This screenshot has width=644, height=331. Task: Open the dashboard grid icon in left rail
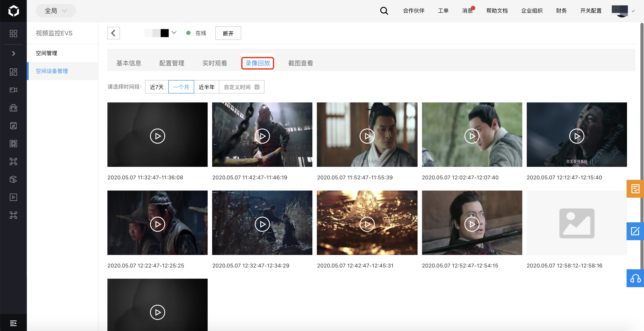click(13, 34)
